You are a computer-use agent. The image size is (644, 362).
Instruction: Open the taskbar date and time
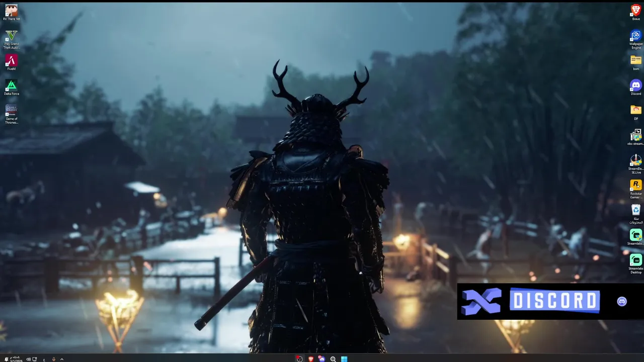16,359
